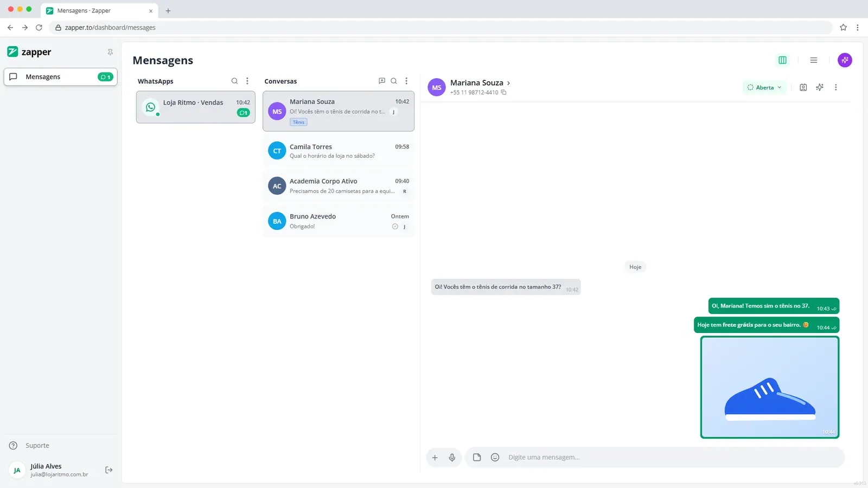Screen dimensions: 868x488
Task: Start a new conversation in Conversas
Action: click(382, 81)
